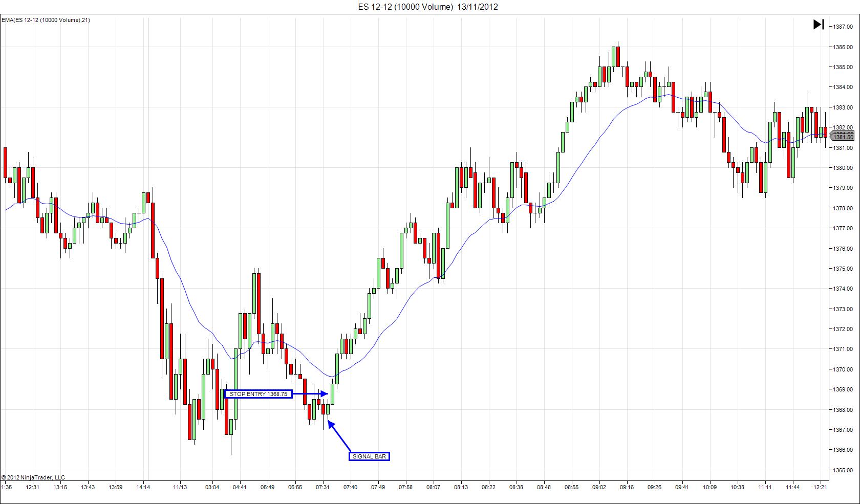Click the 05:49 time axis label

pyautogui.click(x=267, y=487)
